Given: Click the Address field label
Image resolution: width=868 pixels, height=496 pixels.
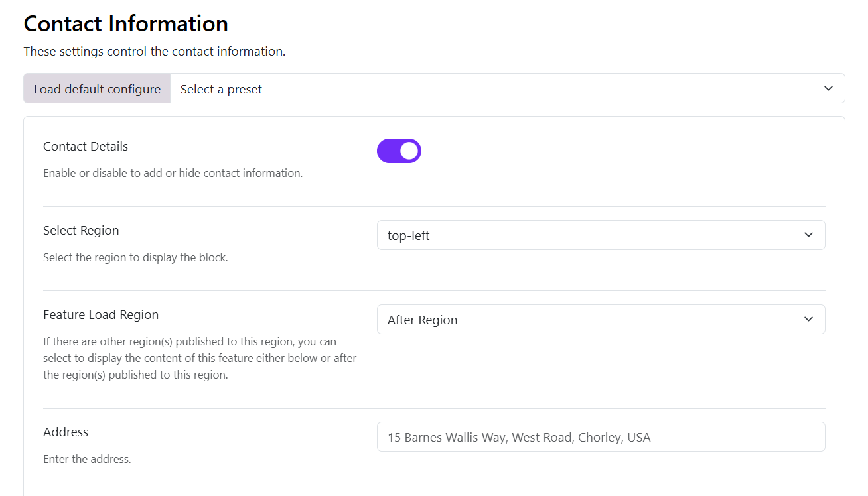Looking at the screenshot, I should (66, 432).
